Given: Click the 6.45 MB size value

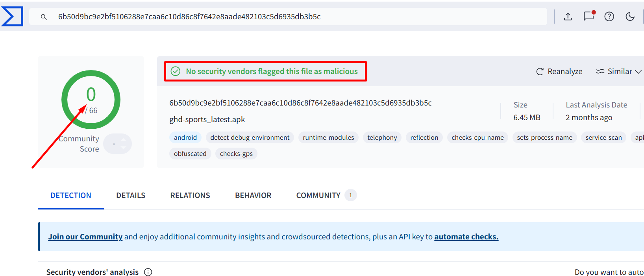Looking at the screenshot, I should [527, 117].
